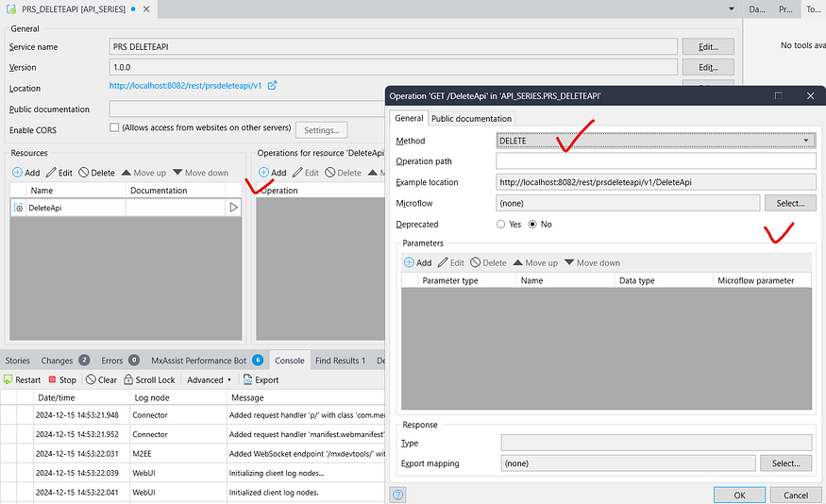Screen dimensions: 826x504
Task: Add a parameter in the operation dialog
Action: (417, 262)
